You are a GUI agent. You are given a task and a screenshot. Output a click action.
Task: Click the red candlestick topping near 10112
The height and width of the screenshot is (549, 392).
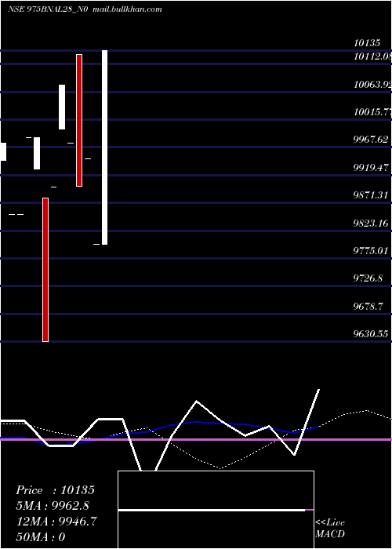pos(79,121)
